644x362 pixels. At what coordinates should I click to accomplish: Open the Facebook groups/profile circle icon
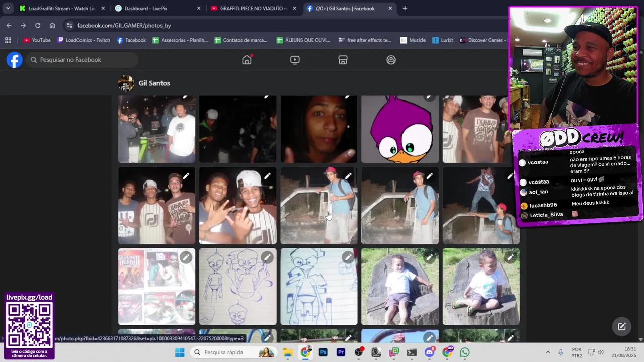tap(391, 60)
